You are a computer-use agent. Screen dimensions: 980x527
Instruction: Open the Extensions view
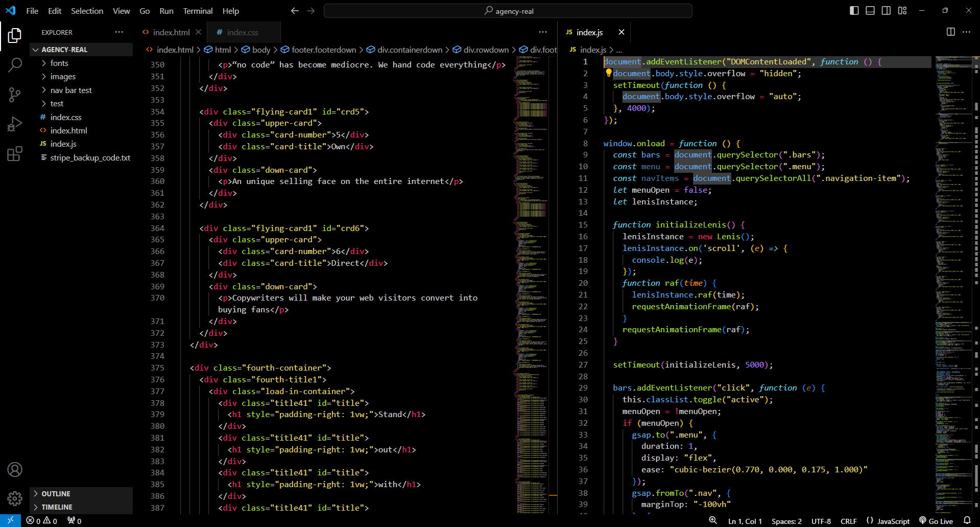pos(15,153)
